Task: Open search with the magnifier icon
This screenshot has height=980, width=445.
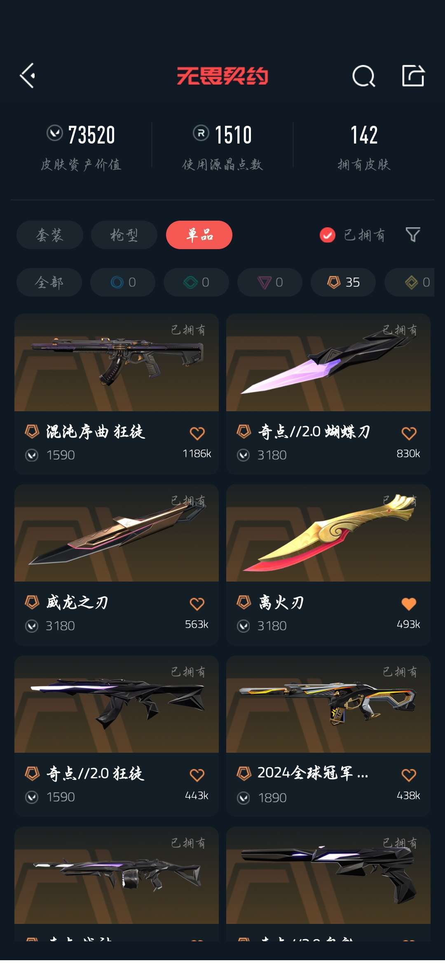Action: click(363, 76)
